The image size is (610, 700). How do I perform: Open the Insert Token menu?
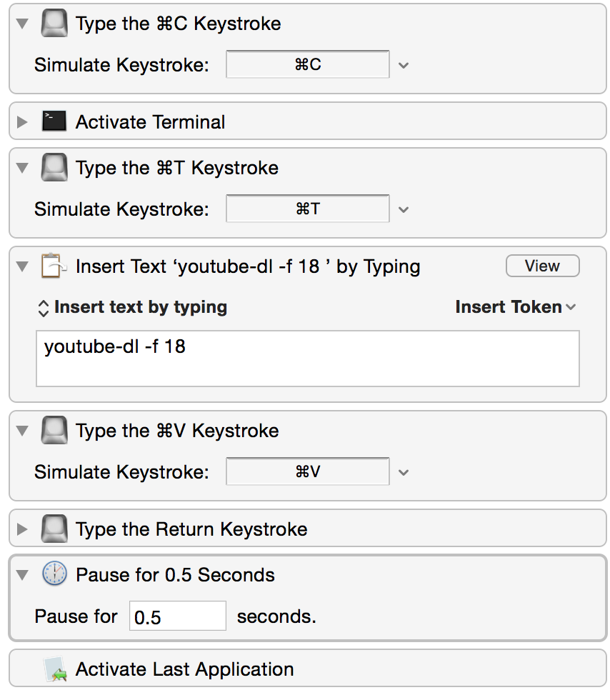coord(515,307)
